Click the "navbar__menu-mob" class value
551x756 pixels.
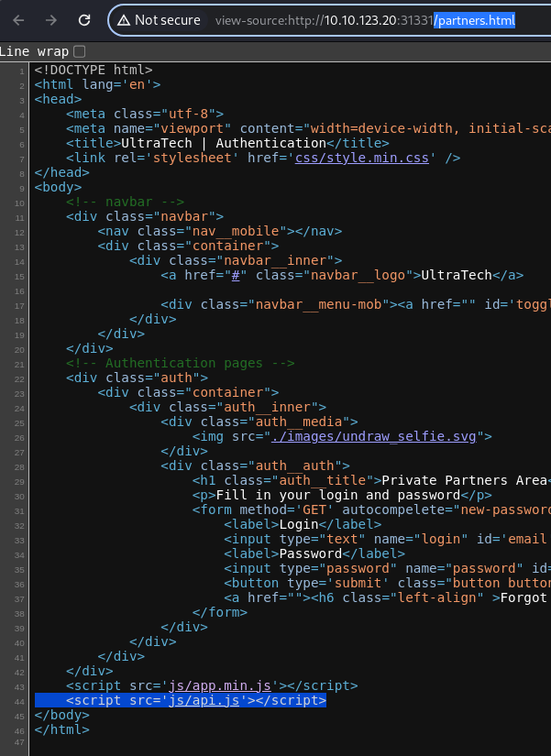coord(318,304)
